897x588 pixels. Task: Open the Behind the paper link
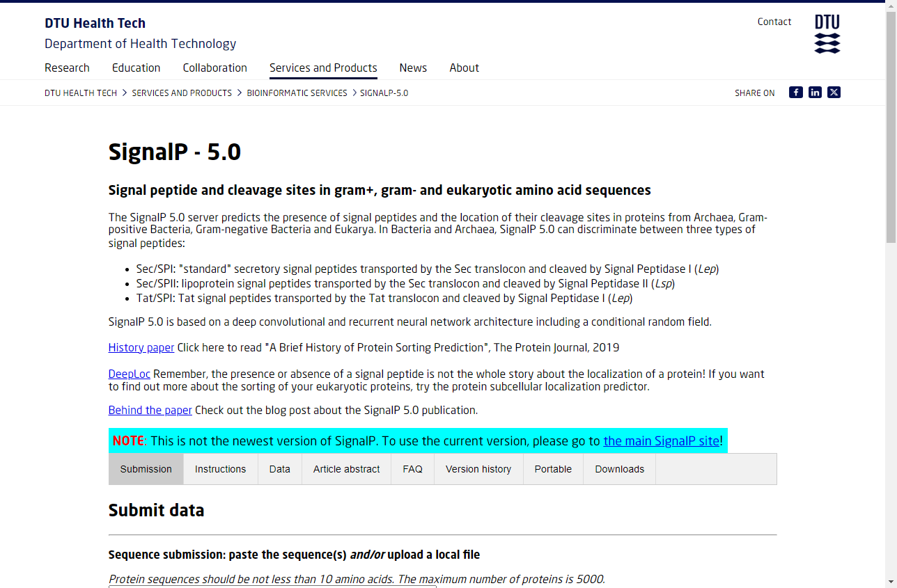pos(150,410)
